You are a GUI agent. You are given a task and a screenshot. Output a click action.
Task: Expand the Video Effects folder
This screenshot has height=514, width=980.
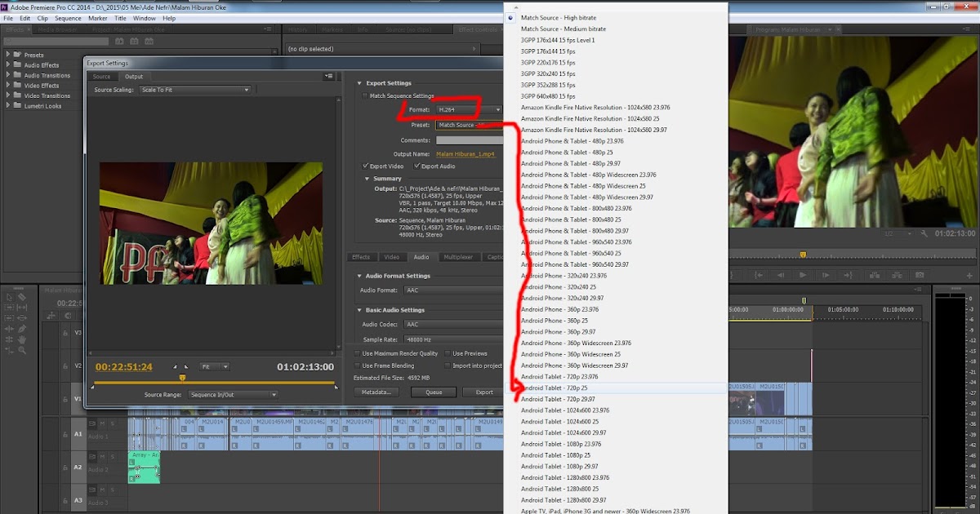click(x=9, y=86)
